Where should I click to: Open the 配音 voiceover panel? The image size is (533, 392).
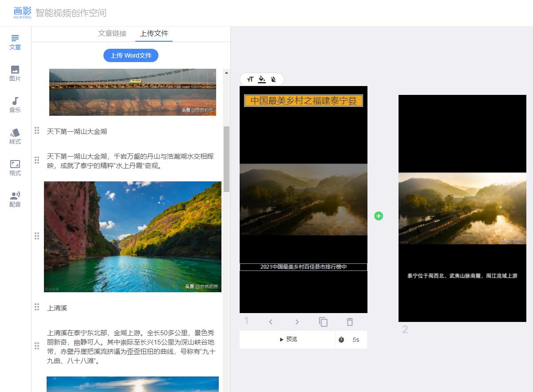tap(15, 198)
